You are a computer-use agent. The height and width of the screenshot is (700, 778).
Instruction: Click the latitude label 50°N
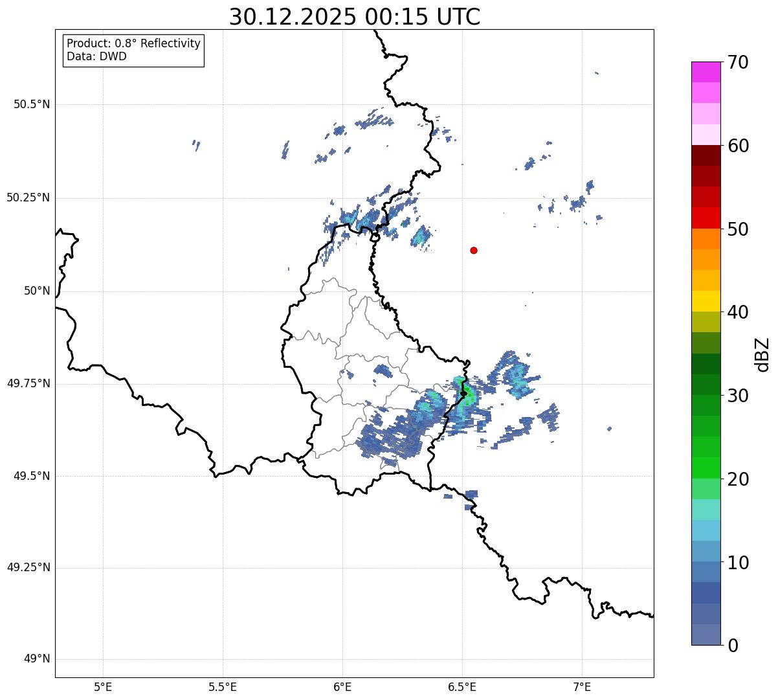coord(37,291)
